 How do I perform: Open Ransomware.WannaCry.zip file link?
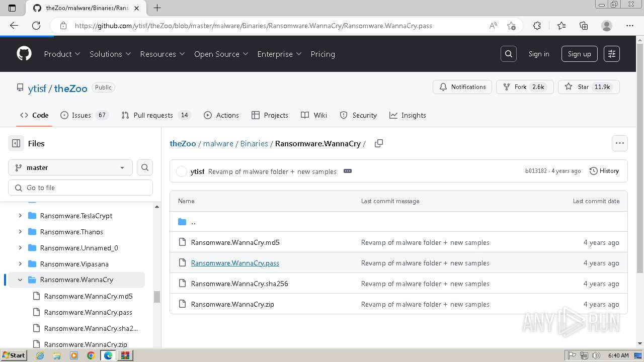tap(232, 304)
